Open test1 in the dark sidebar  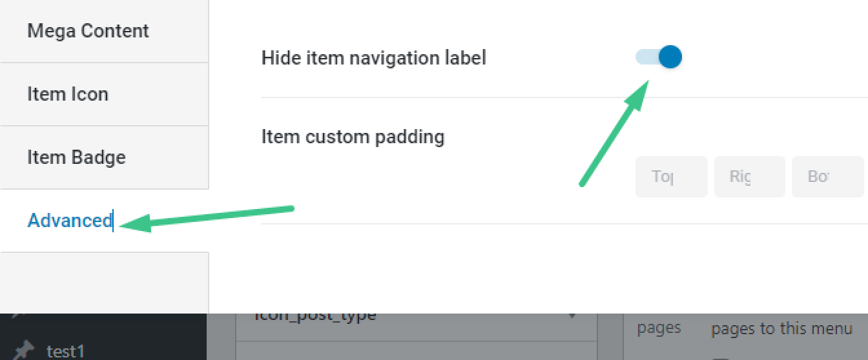[x=66, y=352]
